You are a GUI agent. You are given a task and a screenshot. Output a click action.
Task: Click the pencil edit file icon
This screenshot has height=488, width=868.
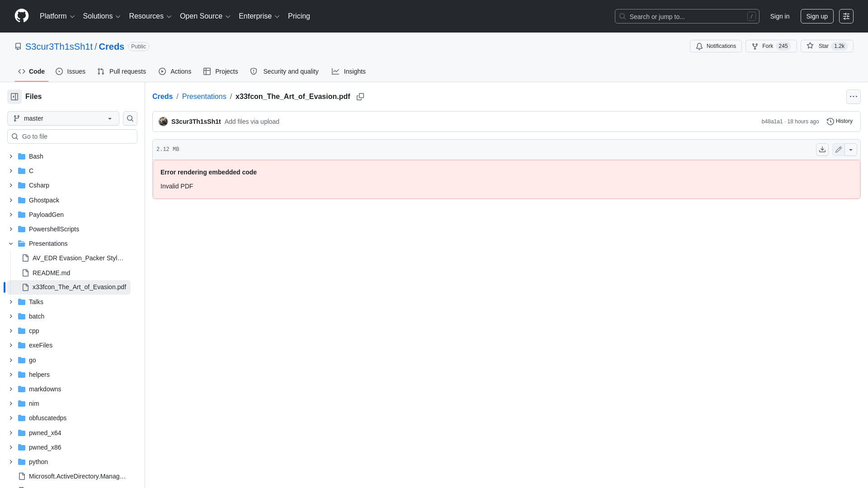click(x=839, y=150)
